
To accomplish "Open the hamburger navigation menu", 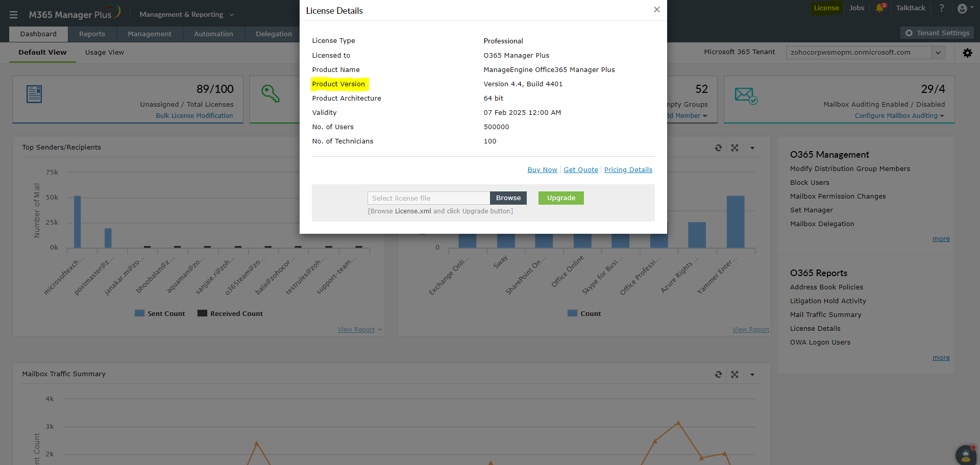I will tap(13, 15).
